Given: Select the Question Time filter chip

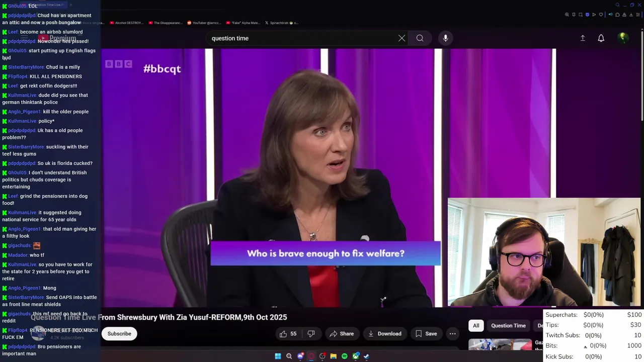Looking at the screenshot, I should pos(508,326).
